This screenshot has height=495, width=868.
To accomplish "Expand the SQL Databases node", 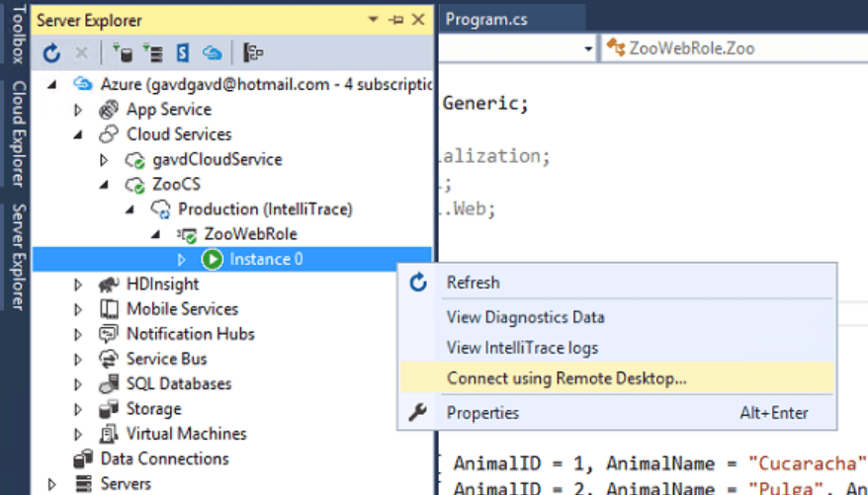I will click(78, 383).
